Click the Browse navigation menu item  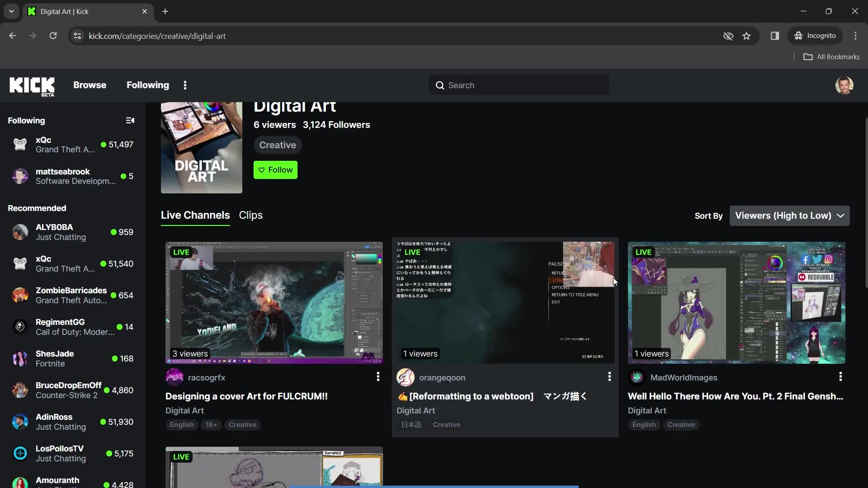point(90,84)
